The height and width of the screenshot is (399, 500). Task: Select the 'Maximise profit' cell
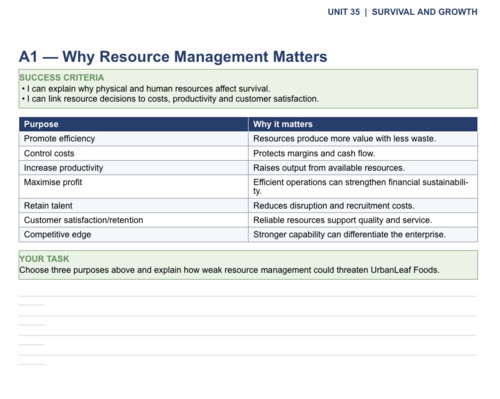click(134, 187)
